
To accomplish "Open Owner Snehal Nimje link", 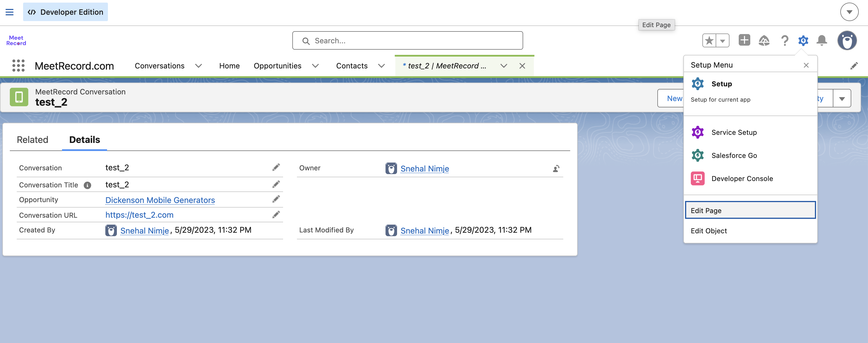I will point(424,168).
